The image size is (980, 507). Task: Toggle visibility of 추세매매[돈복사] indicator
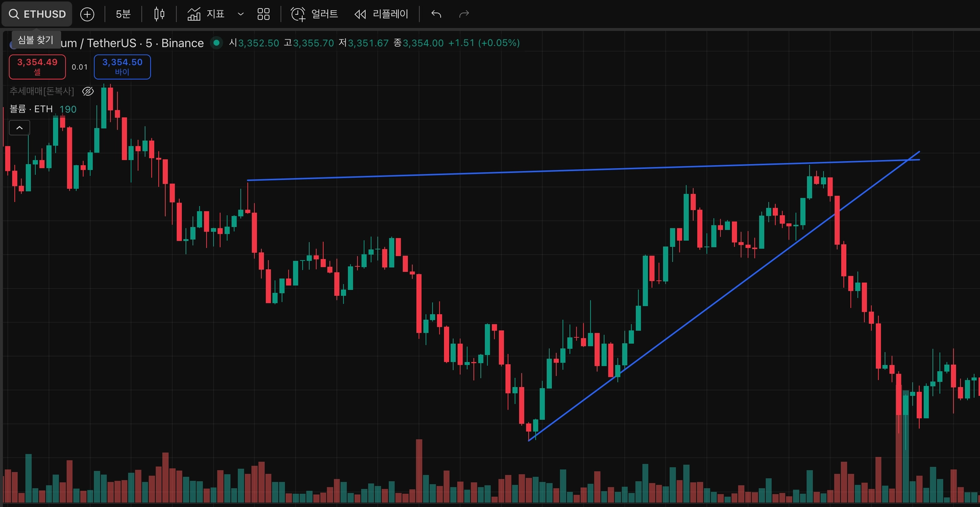click(x=88, y=91)
